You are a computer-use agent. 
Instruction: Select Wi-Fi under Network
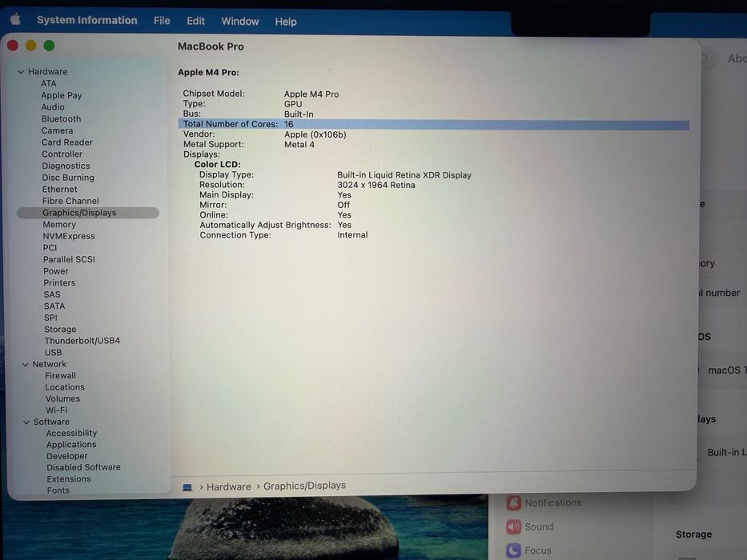point(57,410)
